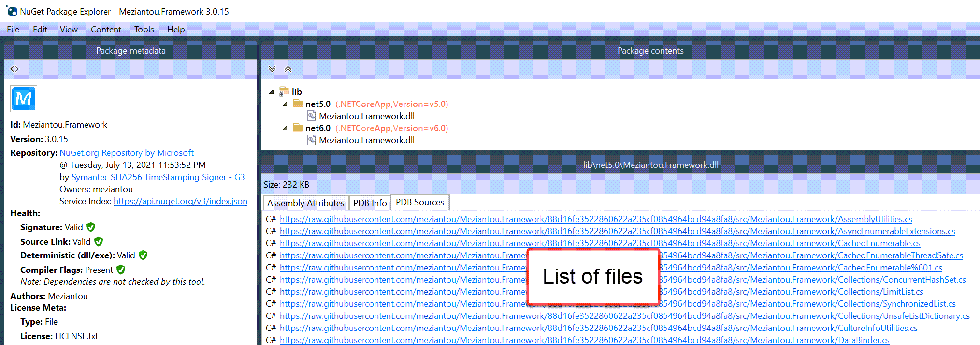Image resolution: width=980 pixels, height=345 pixels.
Task: Select the lib folder in the tree
Action: pos(297,91)
